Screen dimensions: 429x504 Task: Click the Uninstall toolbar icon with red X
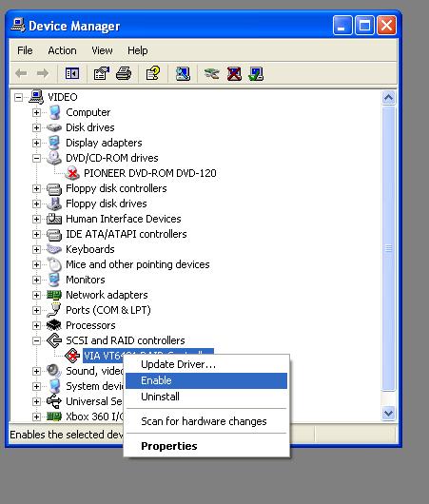click(234, 73)
